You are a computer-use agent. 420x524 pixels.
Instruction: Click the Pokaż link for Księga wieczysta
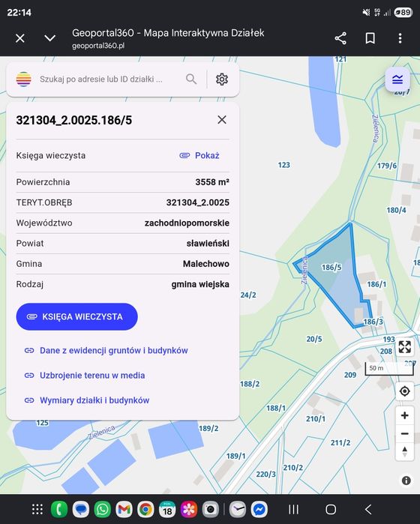199,155
